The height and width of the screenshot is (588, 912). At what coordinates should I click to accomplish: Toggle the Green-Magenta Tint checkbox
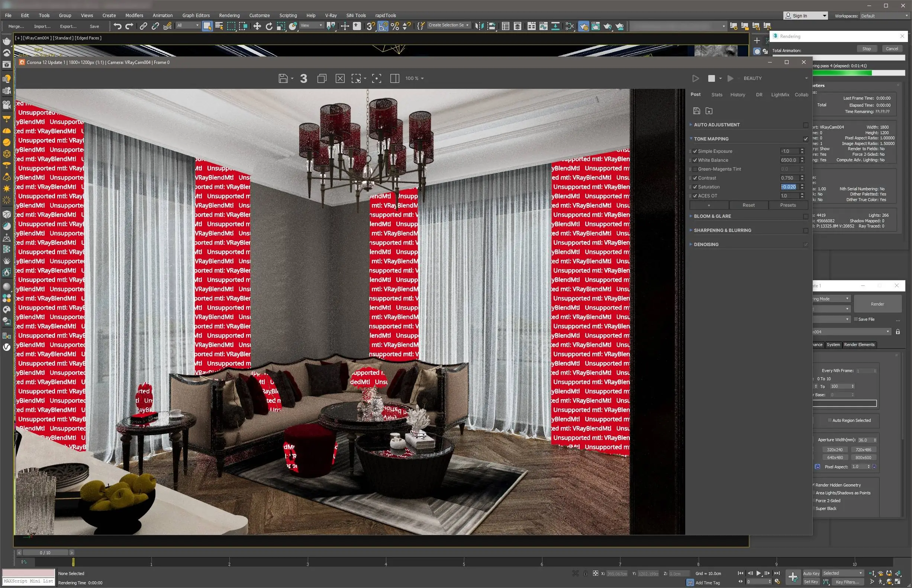695,169
